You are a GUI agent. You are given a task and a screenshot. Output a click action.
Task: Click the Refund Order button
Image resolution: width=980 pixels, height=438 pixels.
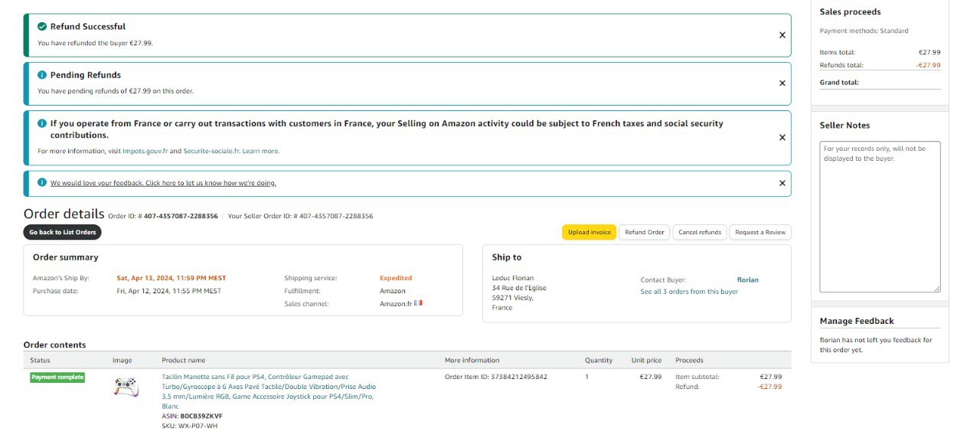(x=644, y=232)
